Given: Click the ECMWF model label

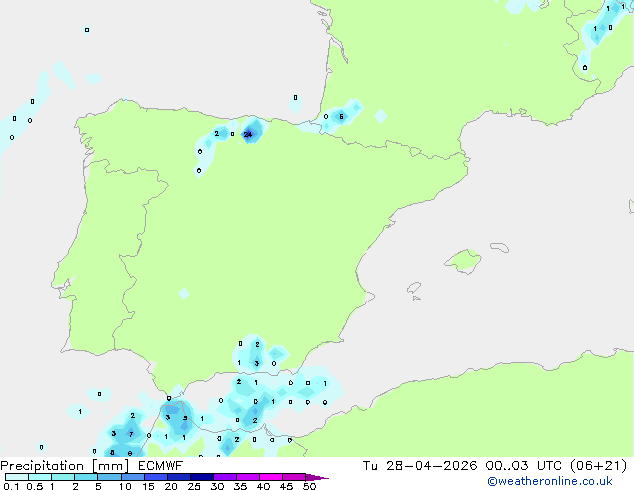Looking at the screenshot, I should click(x=161, y=466).
